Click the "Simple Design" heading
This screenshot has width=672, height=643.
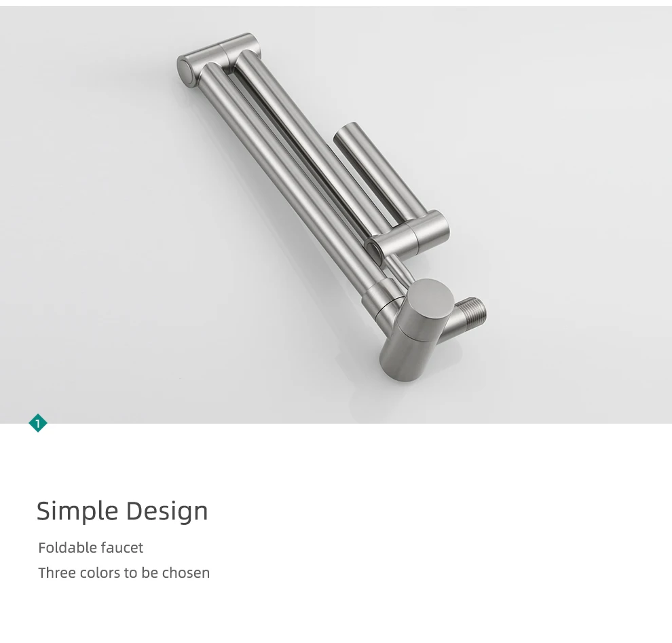click(122, 511)
